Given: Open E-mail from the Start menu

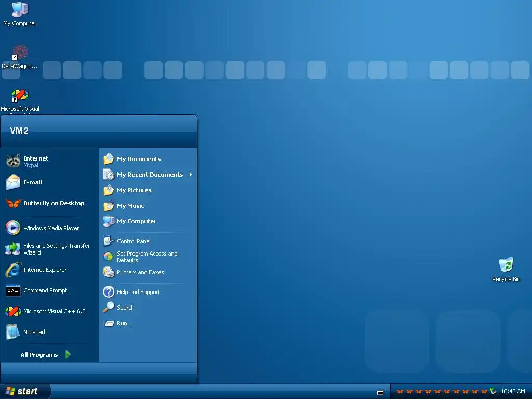Looking at the screenshot, I should [x=49, y=182].
